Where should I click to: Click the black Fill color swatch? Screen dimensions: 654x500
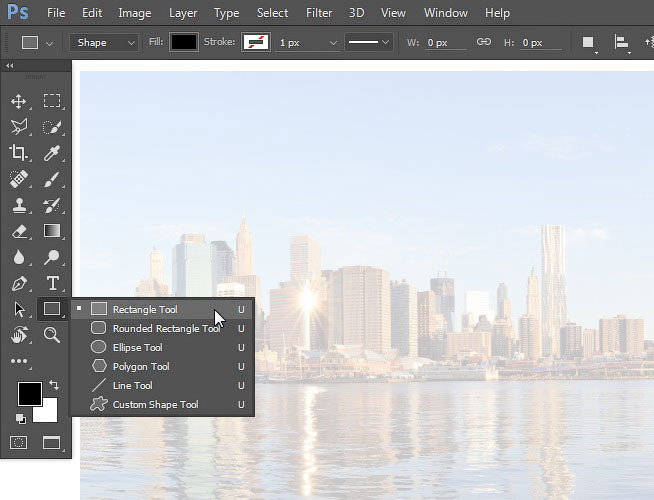pos(184,42)
